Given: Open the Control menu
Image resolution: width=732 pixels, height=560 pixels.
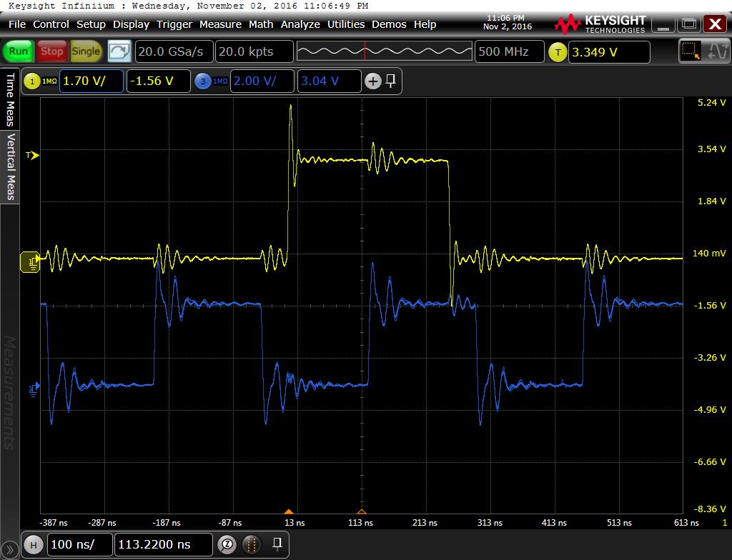Looking at the screenshot, I should pyautogui.click(x=51, y=24).
